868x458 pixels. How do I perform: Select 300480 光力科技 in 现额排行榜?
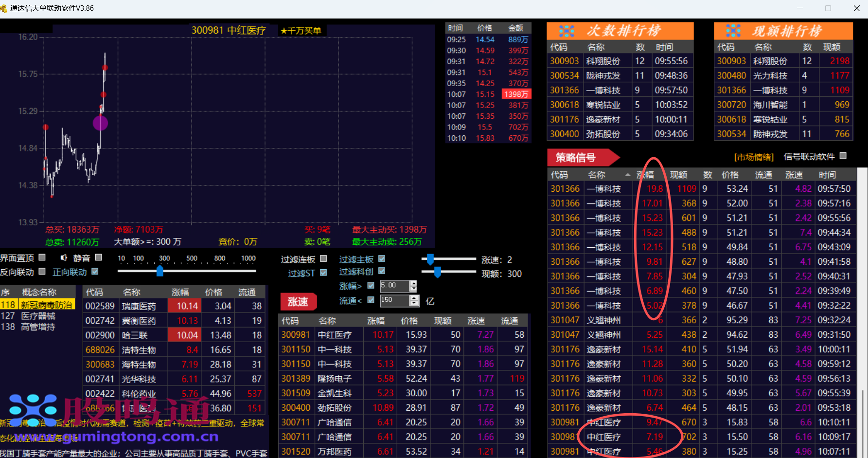point(783,75)
